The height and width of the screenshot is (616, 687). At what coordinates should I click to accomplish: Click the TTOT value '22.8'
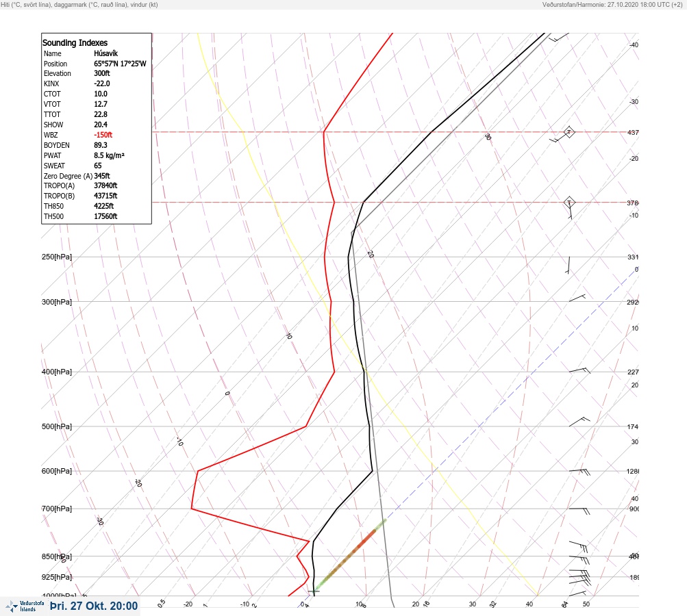click(x=100, y=114)
